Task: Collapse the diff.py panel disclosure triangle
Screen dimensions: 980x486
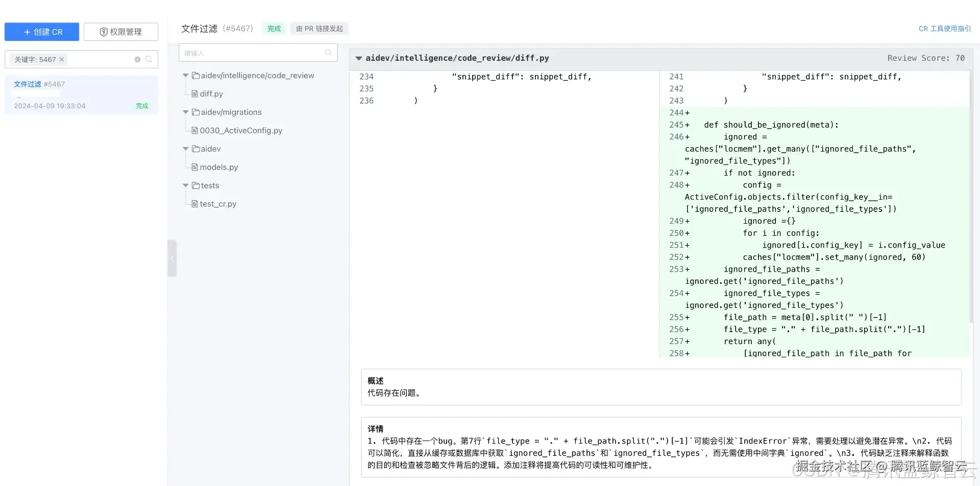Action: click(359, 58)
